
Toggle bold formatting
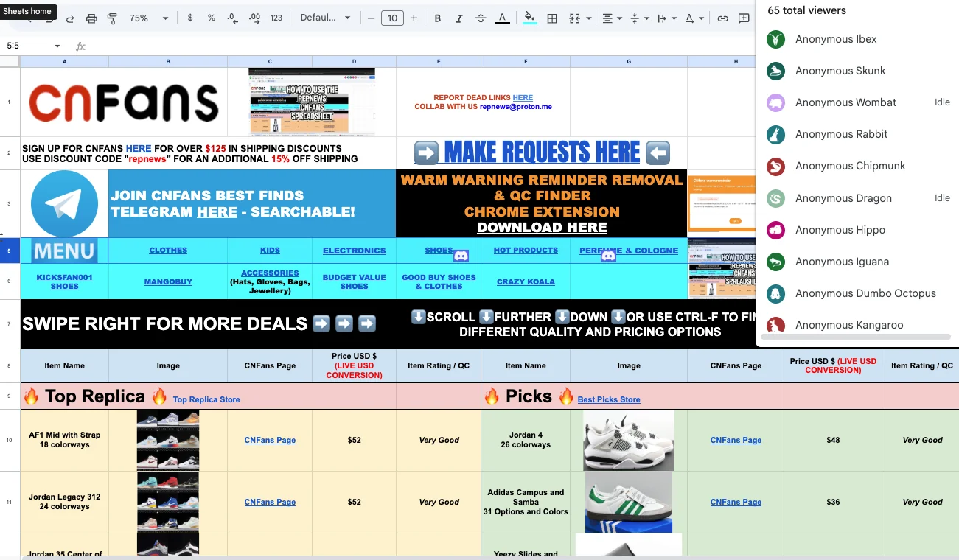(438, 18)
